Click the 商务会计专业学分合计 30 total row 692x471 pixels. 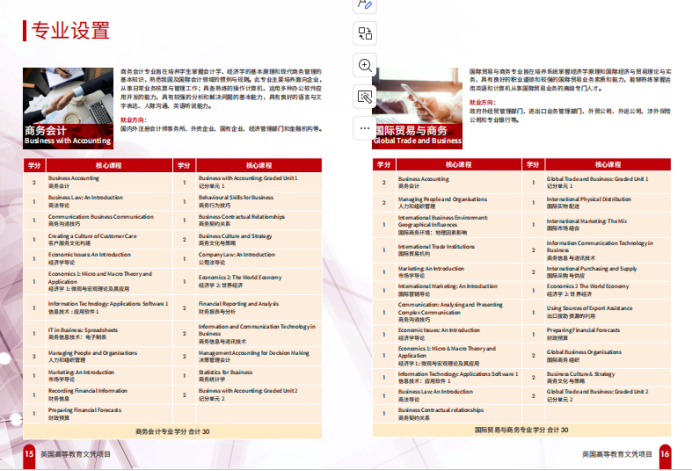pos(172,430)
